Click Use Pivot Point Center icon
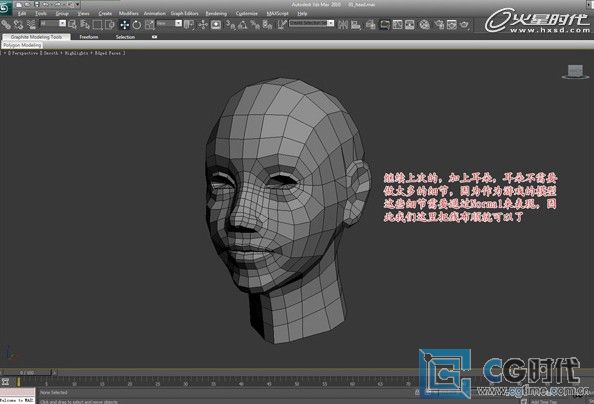The image size is (594, 404). (x=189, y=25)
